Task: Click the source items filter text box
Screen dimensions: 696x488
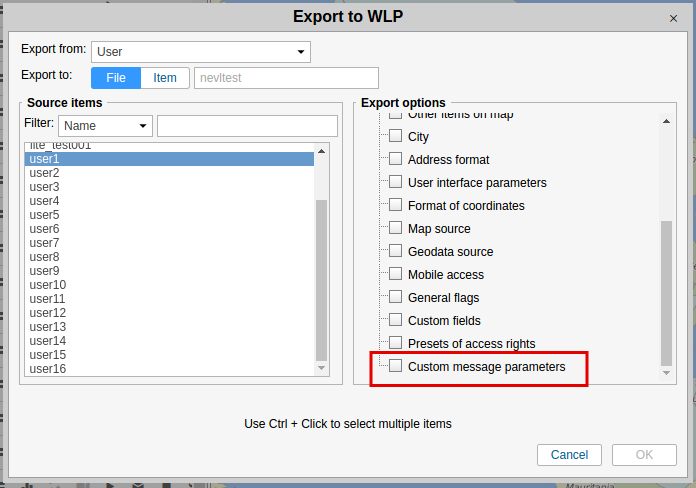Action: pos(242,126)
